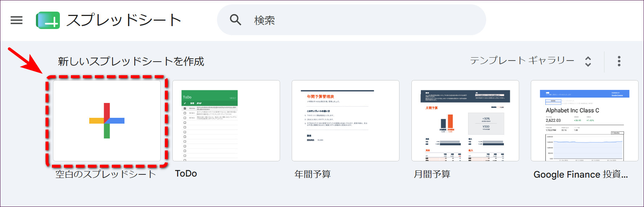Focus the 検索 search field
644x207 pixels.
click(x=351, y=20)
